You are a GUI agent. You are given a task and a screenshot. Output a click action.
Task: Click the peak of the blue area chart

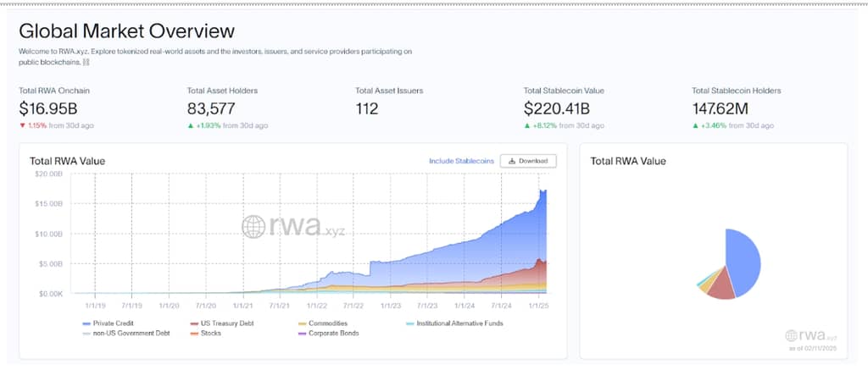543,191
